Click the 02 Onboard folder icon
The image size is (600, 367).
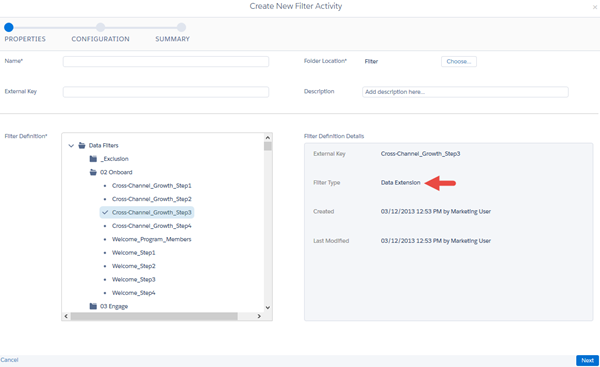93,172
